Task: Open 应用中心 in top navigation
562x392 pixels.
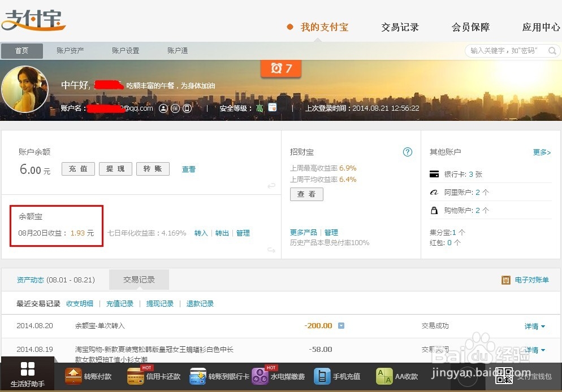Action: tap(541, 27)
